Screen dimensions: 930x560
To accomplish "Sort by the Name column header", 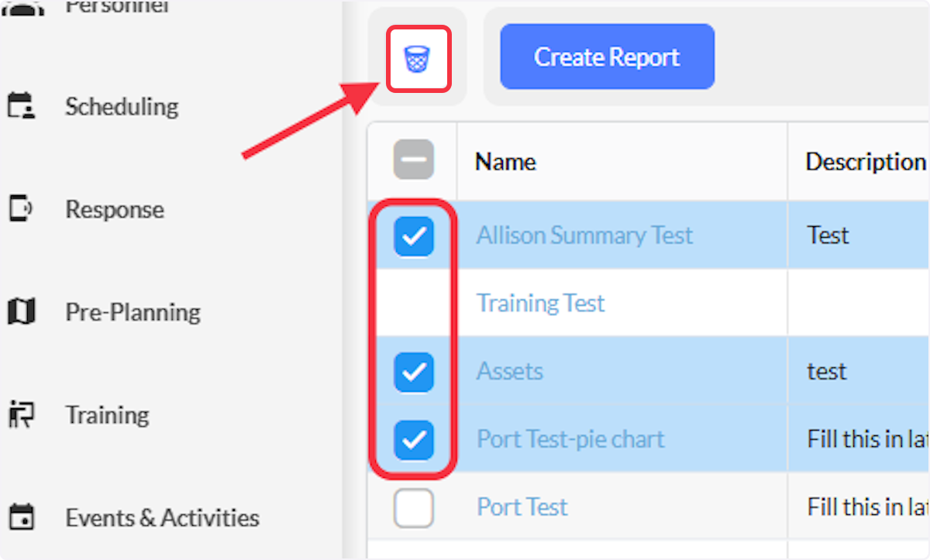I will coord(505,161).
